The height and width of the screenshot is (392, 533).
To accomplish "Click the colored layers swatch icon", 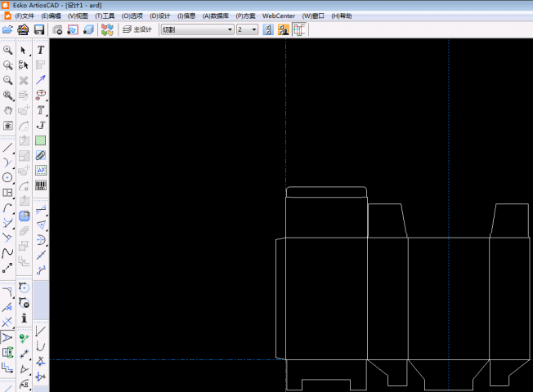I will pyautogui.click(x=107, y=30).
